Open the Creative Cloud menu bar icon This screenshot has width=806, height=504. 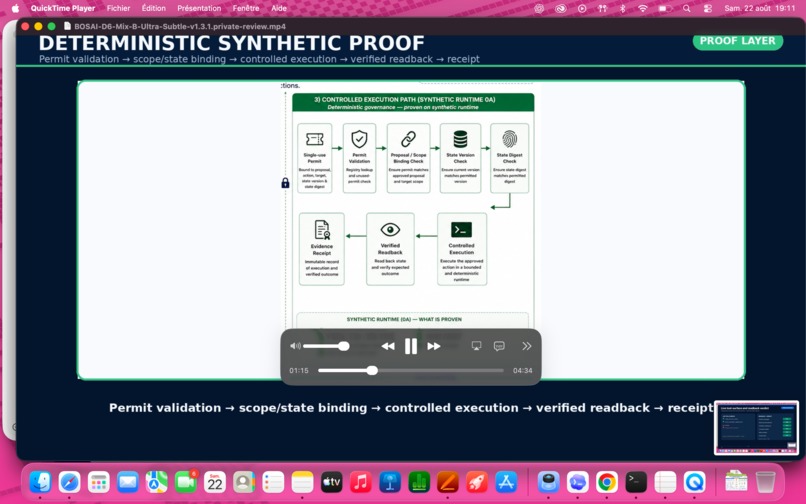click(x=561, y=8)
